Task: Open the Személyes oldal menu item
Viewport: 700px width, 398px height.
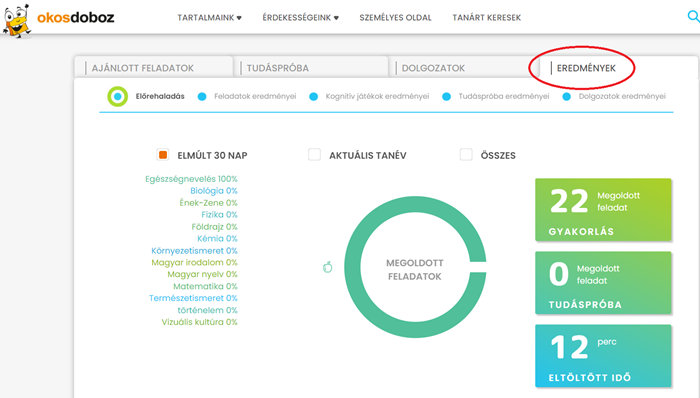Action: [396, 18]
